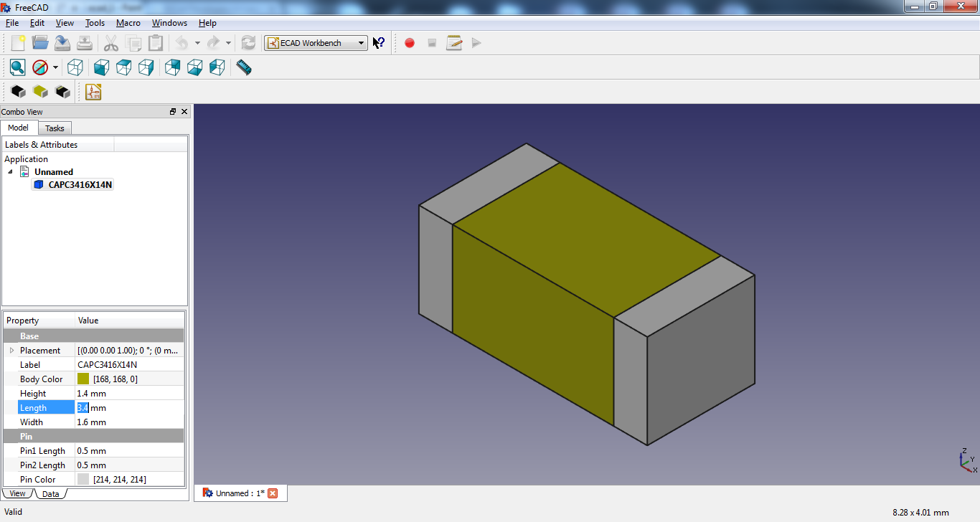The height and width of the screenshot is (522, 980).
Task: Click the What's This help cursor icon
Action: click(x=379, y=43)
